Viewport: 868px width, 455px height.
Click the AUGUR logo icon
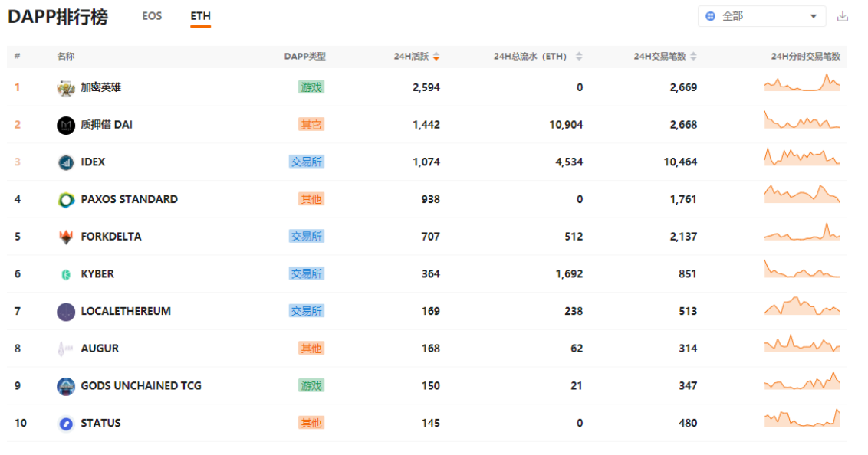(65, 349)
